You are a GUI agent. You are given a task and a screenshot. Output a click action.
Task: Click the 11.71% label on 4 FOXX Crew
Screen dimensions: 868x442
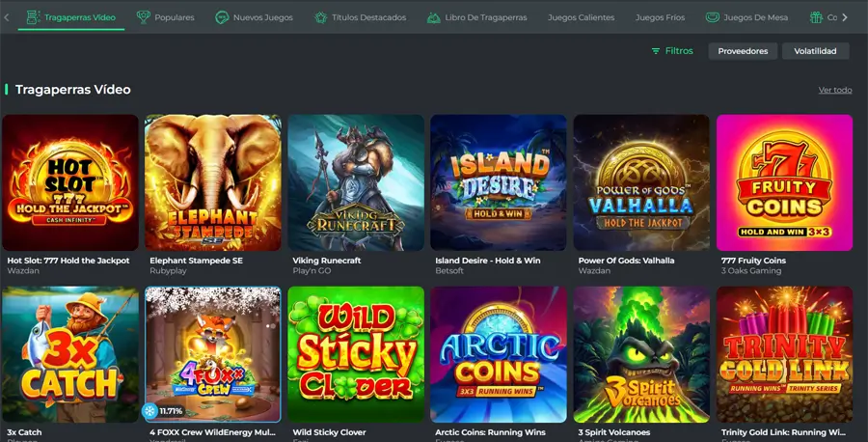click(x=171, y=411)
